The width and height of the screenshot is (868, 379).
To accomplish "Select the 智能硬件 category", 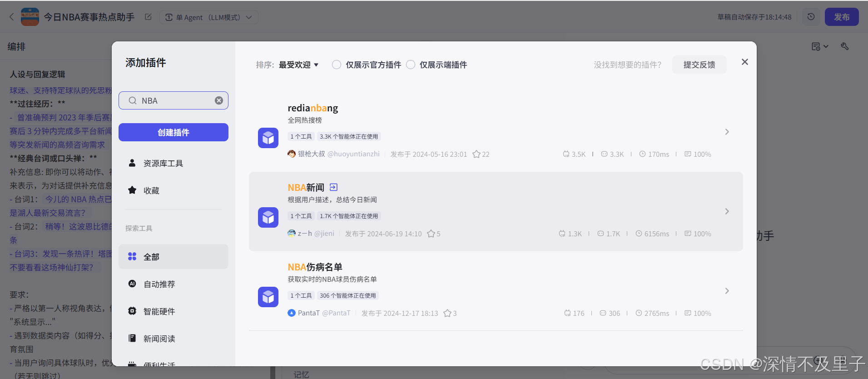I will (174, 311).
